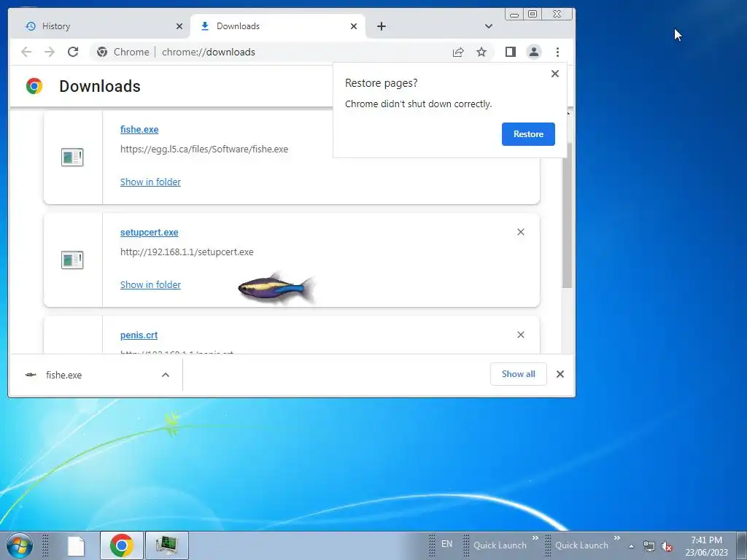Click the address bar URL chrome://downloads
Viewport: 747px width, 560px height.
coord(208,52)
